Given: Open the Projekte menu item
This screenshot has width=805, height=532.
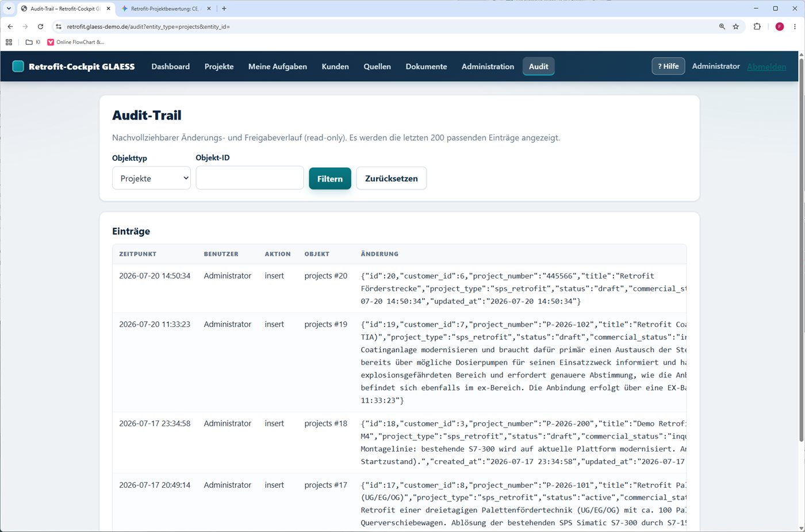Looking at the screenshot, I should pyautogui.click(x=219, y=67).
